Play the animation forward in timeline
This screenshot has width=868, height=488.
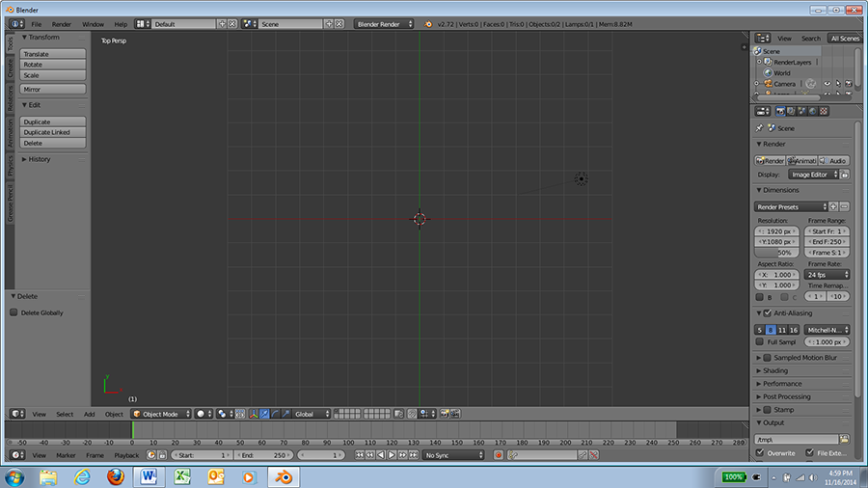point(392,455)
